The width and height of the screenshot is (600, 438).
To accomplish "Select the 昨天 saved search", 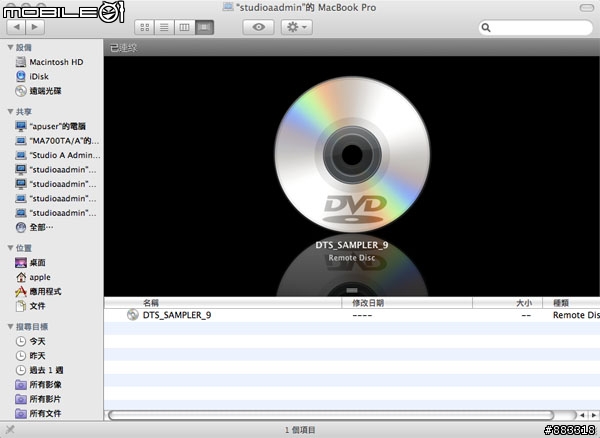I will point(30,356).
